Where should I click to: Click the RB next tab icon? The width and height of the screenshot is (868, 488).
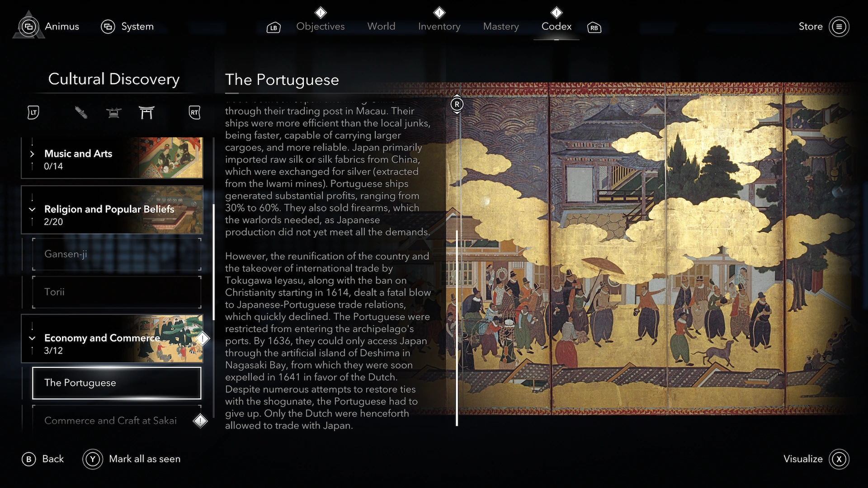point(594,28)
